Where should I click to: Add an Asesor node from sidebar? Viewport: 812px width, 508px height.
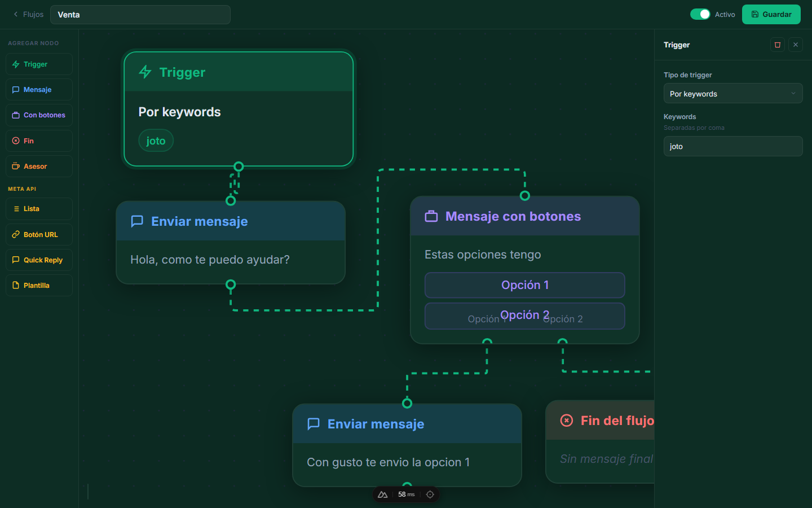point(39,167)
